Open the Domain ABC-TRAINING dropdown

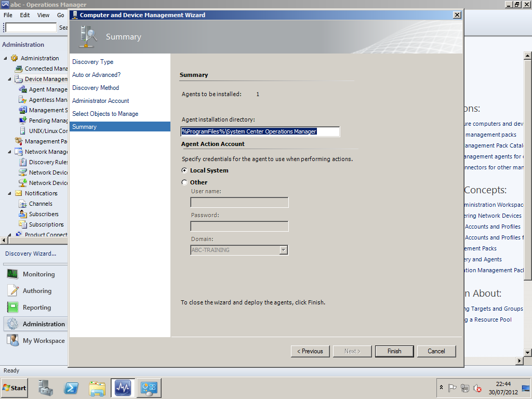pyautogui.click(x=284, y=250)
